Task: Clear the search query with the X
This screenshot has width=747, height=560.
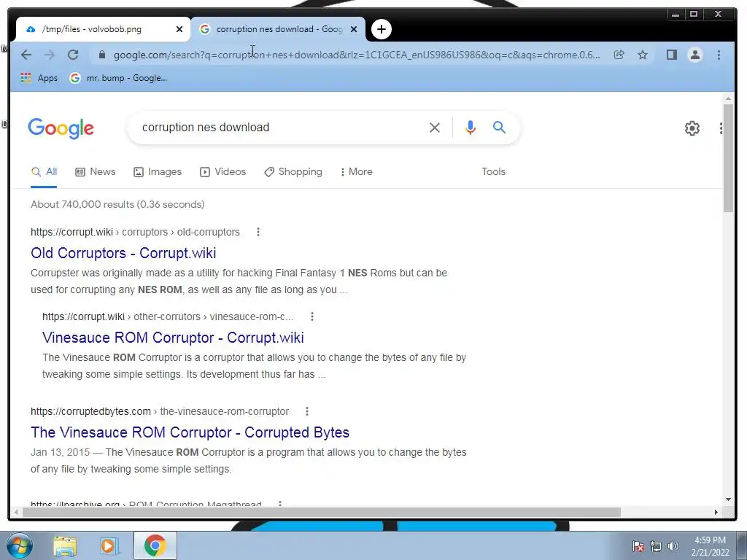Action: pyautogui.click(x=435, y=128)
